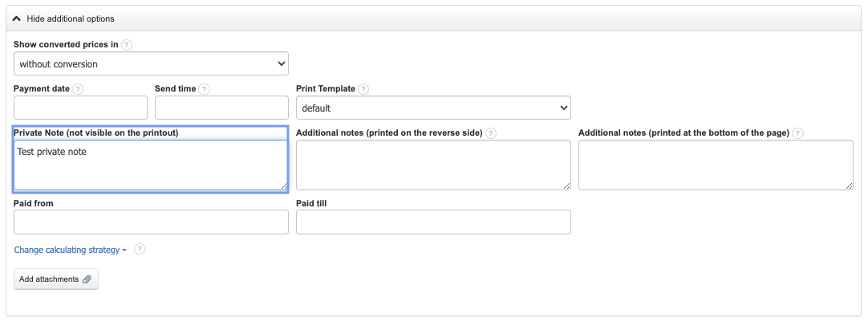Image resolution: width=868 pixels, height=330 pixels.
Task: Click bottom of page Additional notes area
Action: click(x=715, y=165)
